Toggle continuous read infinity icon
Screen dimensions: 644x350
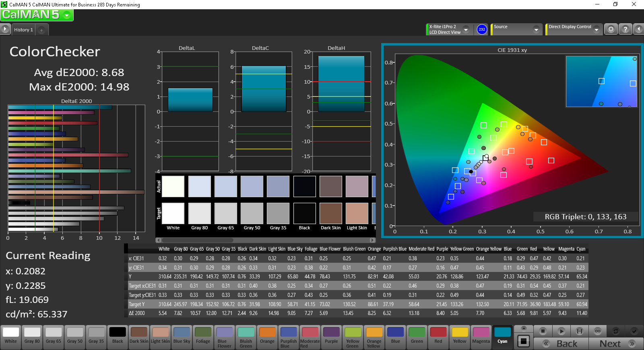click(x=598, y=331)
